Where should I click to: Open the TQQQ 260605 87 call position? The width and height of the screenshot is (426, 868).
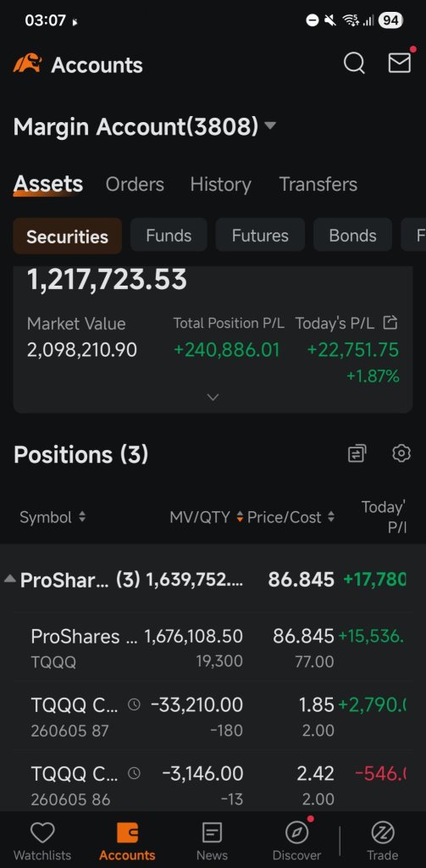pyautogui.click(x=213, y=716)
